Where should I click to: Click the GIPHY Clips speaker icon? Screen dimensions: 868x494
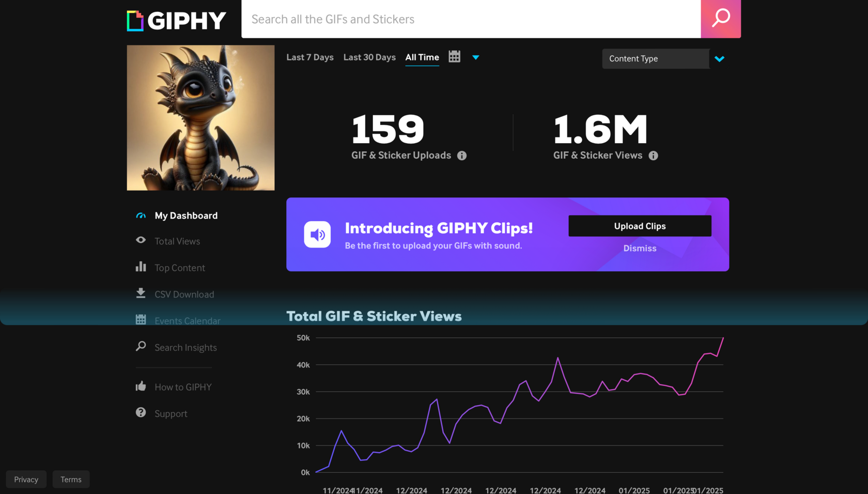click(x=317, y=235)
